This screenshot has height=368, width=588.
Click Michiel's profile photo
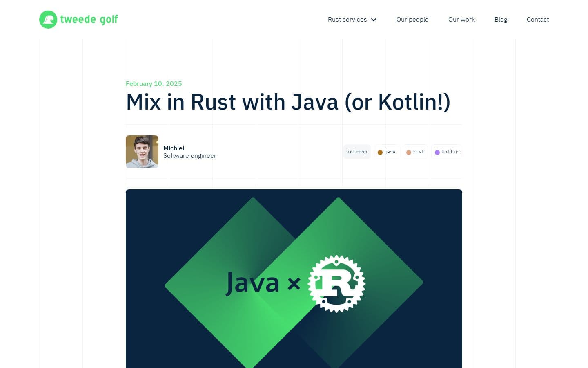(142, 152)
